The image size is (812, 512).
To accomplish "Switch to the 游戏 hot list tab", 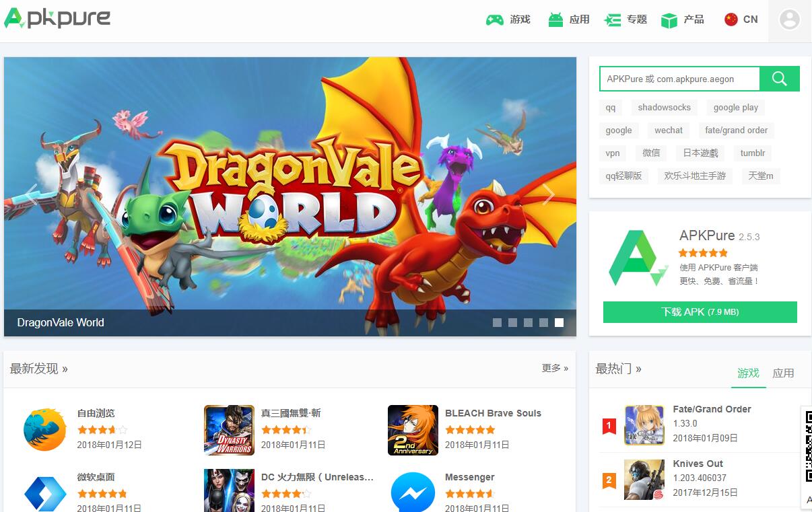I will click(x=749, y=373).
